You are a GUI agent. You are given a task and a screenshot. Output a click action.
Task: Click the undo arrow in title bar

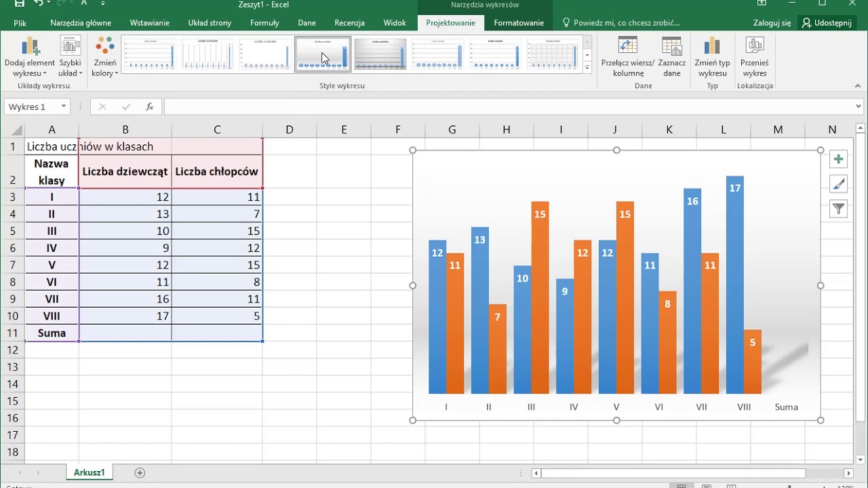point(39,3)
